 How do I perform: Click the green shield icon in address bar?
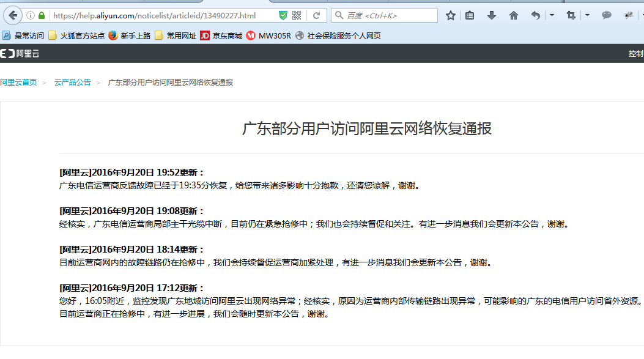[x=283, y=16]
